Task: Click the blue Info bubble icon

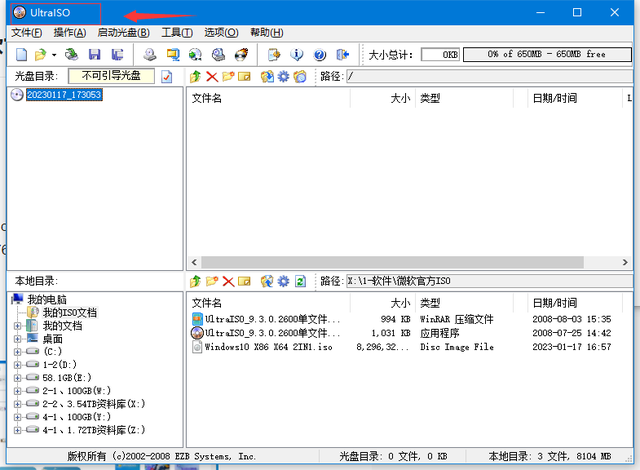Action: pos(297,54)
